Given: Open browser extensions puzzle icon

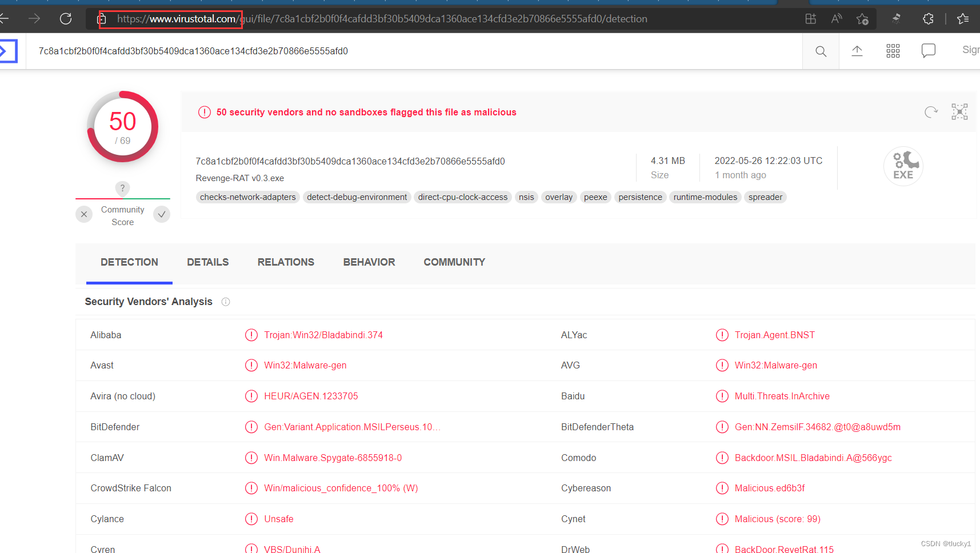Looking at the screenshot, I should 928,19.
